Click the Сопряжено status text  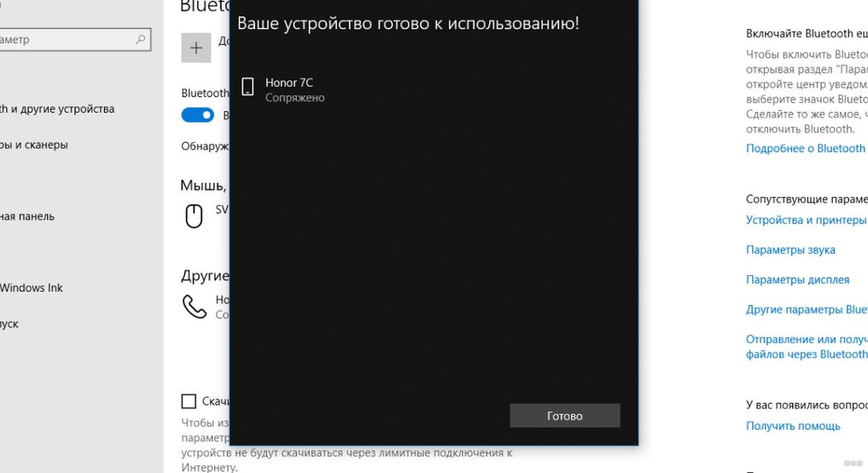(x=295, y=98)
